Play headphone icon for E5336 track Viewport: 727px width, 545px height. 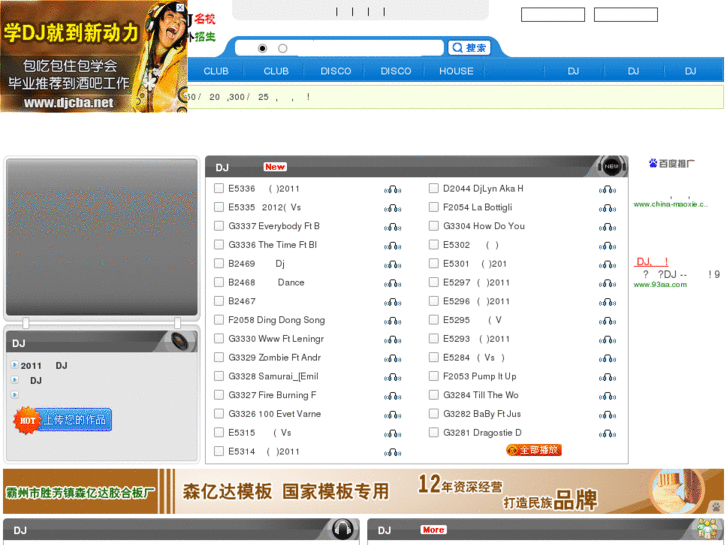(392, 190)
